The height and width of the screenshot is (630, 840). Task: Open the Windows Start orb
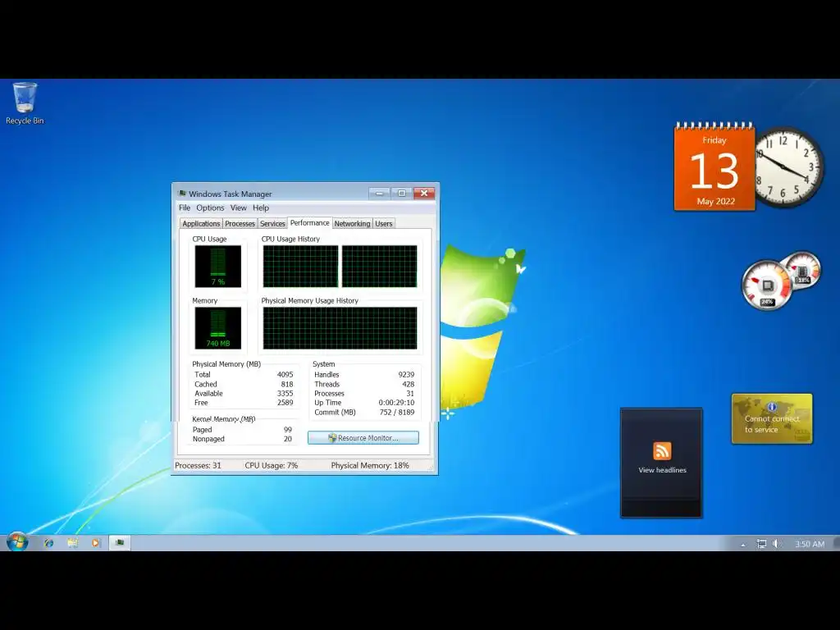(x=17, y=542)
